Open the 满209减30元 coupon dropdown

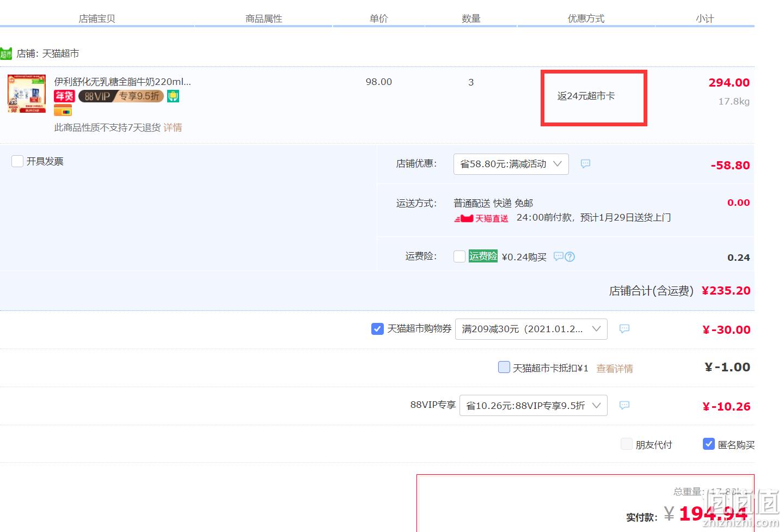pyautogui.click(x=531, y=329)
